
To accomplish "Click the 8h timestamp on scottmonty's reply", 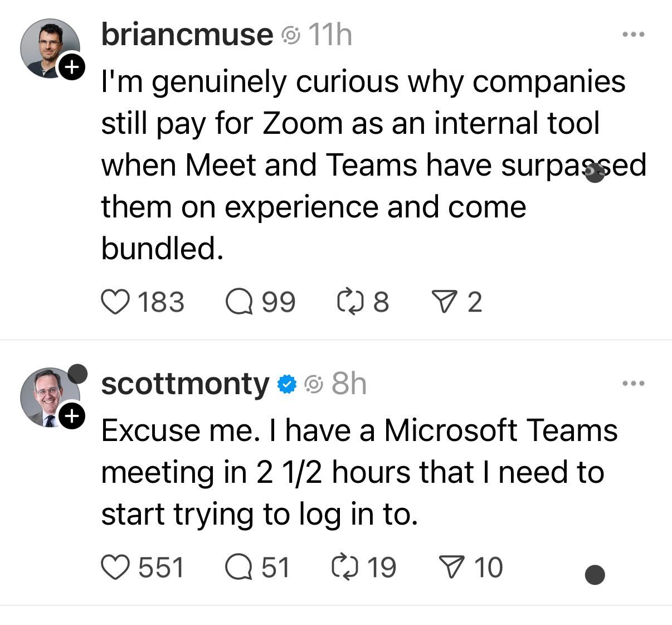I will point(349,384).
